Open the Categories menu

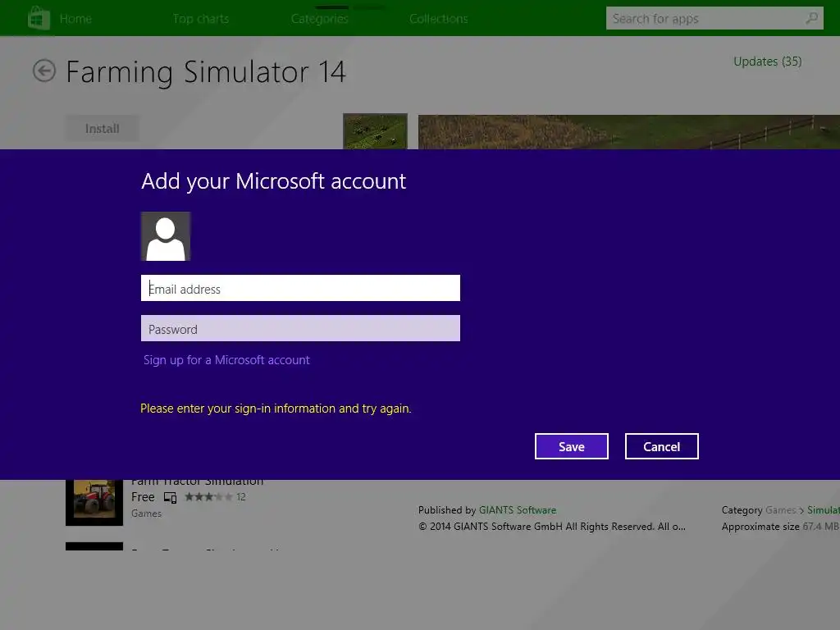(319, 19)
